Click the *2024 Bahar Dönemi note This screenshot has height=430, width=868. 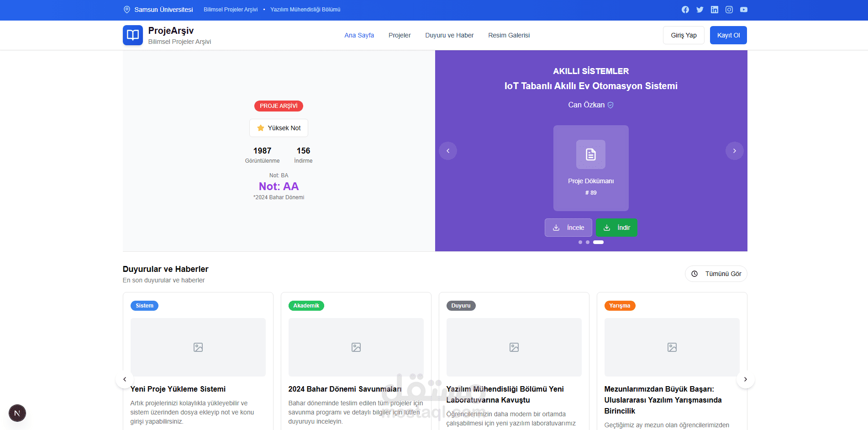[279, 197]
